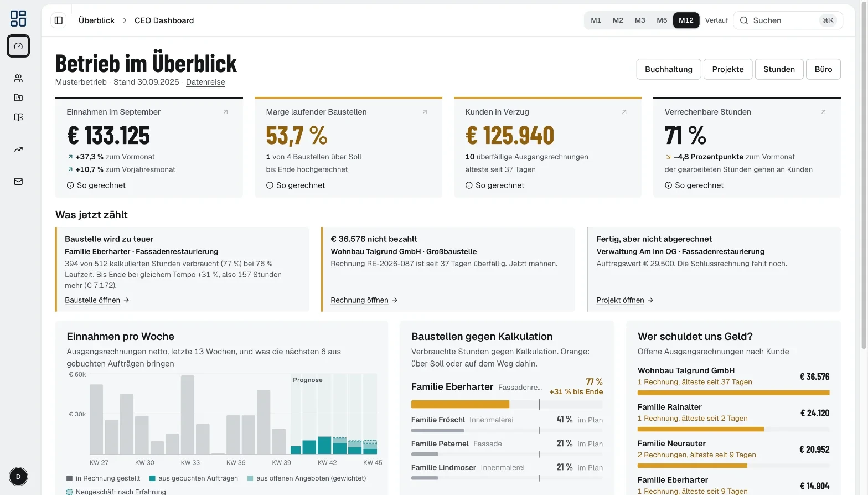This screenshot has width=868, height=495.
Task: Click the Wohnbau Talgrund GmbH debt bar
Action: [733, 393]
